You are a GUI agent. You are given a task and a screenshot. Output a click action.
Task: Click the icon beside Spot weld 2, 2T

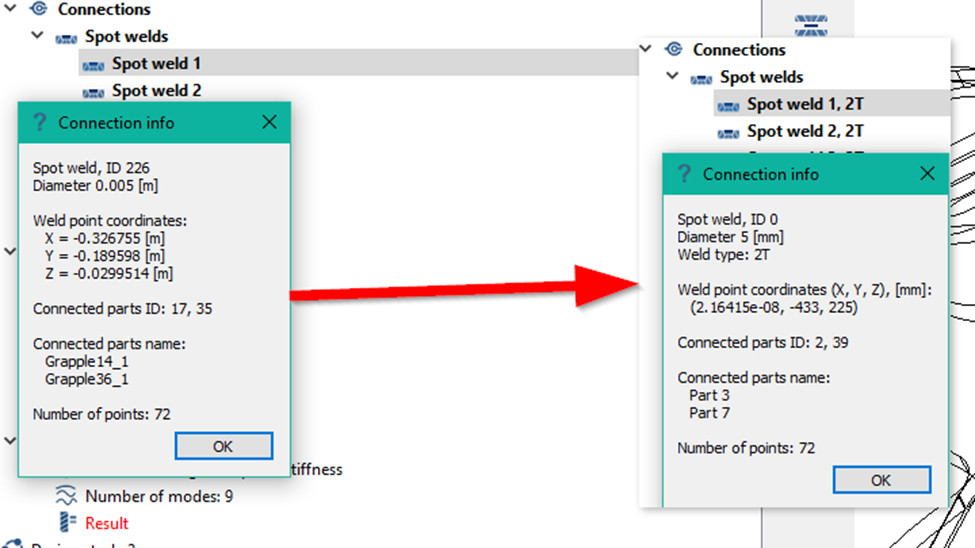pyautogui.click(x=728, y=132)
